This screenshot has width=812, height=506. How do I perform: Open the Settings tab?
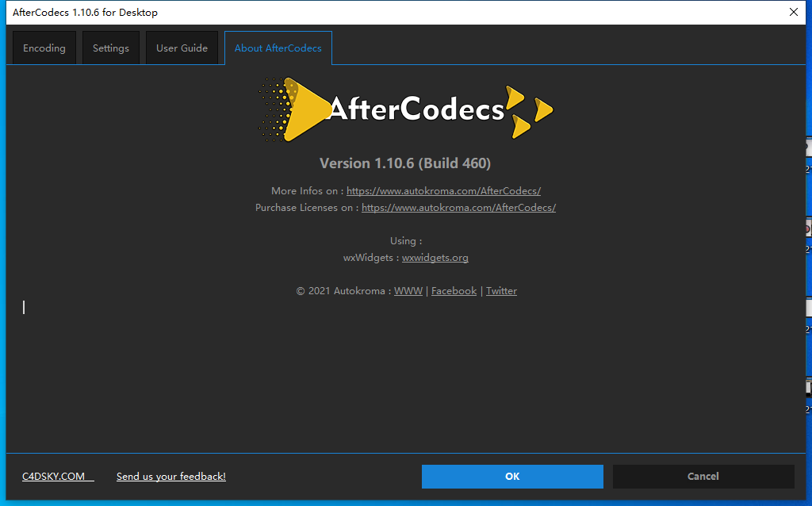[x=110, y=48]
